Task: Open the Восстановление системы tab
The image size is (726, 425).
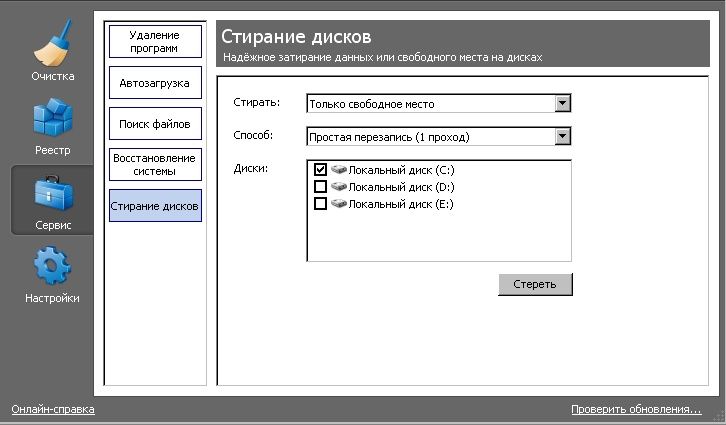Action: 155,165
